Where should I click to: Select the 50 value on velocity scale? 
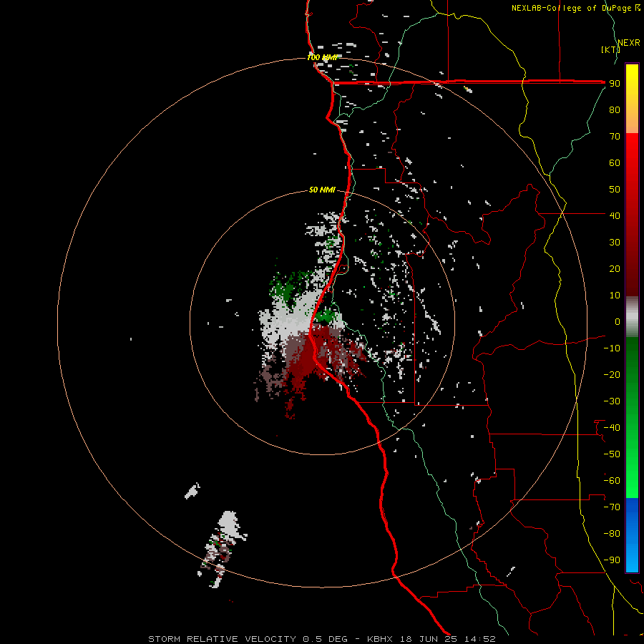[615, 190]
